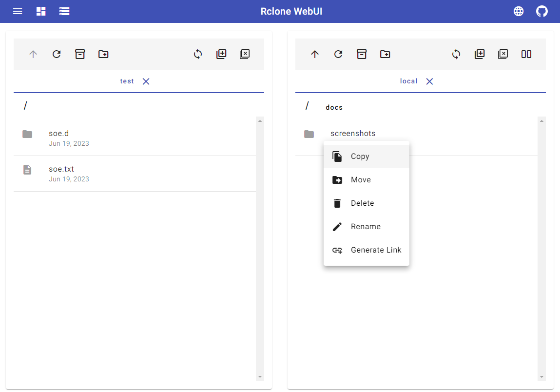
Task: Choose Generate Link from the context menu
Action: [367, 250]
